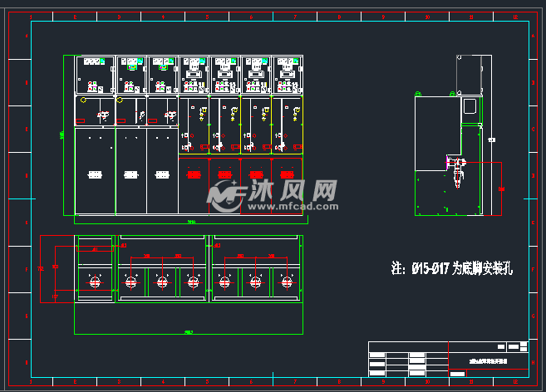This screenshot has height=392, width=546.
Task: Click the red vertical dimension left of plan view
Action: [42, 269]
